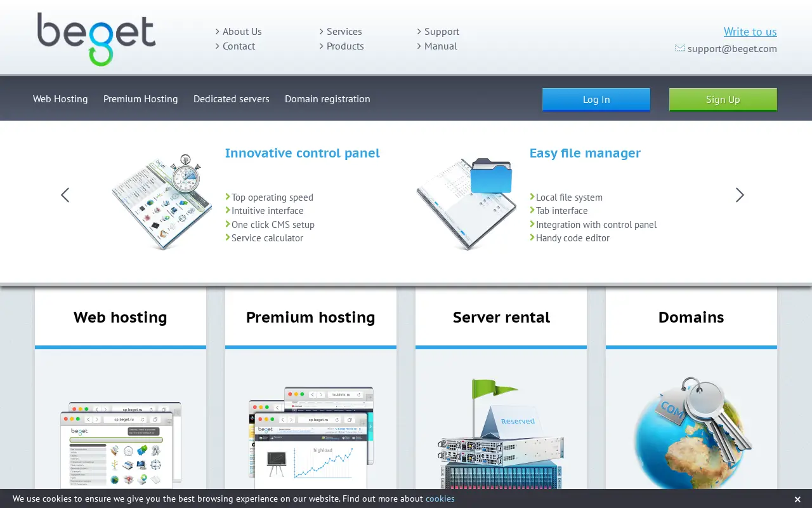Image resolution: width=812 pixels, height=508 pixels.
Task: Open the About Us page
Action: [x=242, y=32]
